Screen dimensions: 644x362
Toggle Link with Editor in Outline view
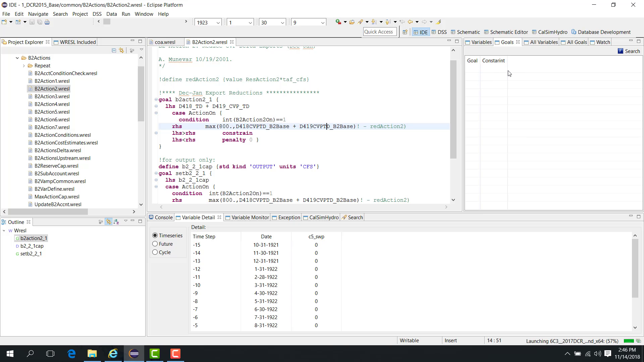tap(108, 222)
